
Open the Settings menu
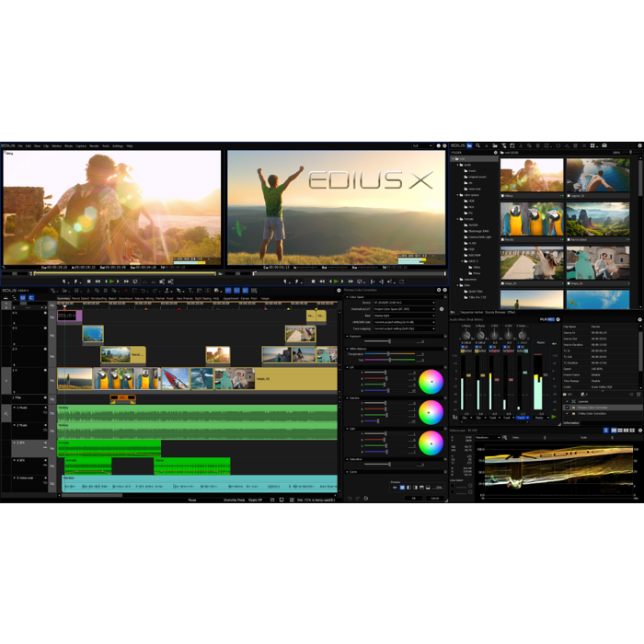118,146
